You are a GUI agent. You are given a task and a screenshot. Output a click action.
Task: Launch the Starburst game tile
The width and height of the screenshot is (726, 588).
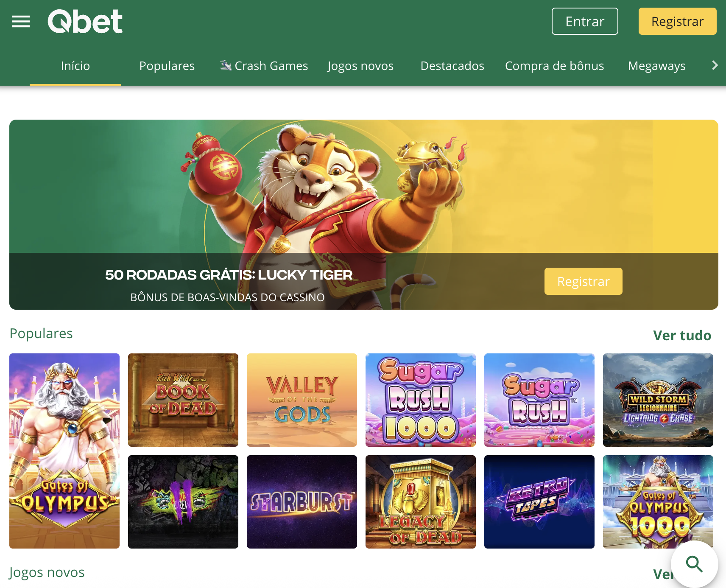[302, 502]
